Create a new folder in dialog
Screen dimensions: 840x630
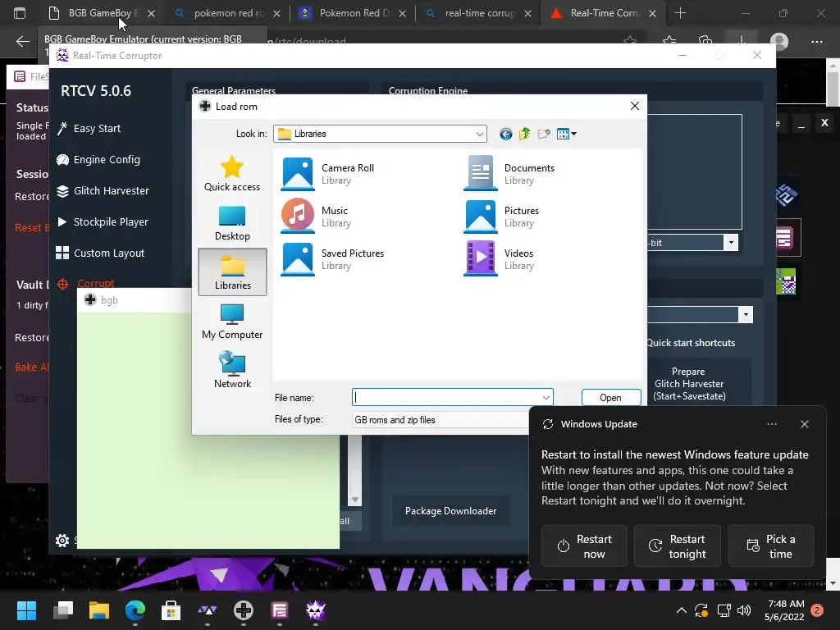point(544,134)
